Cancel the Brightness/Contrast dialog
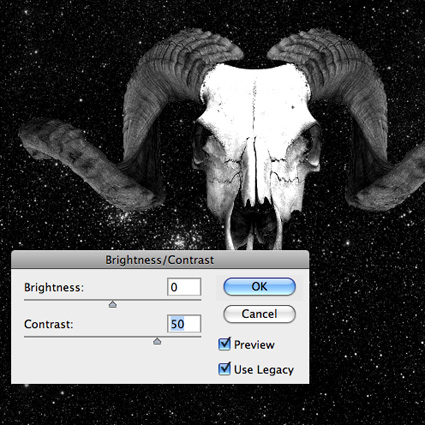This screenshot has height=425, width=425. [x=259, y=314]
